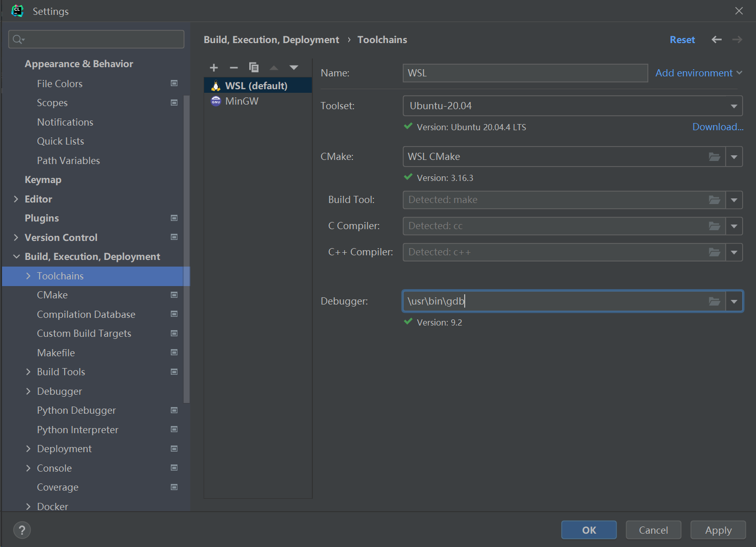The image size is (756, 547).
Task: Click the CLion logo in title bar
Action: [17, 11]
